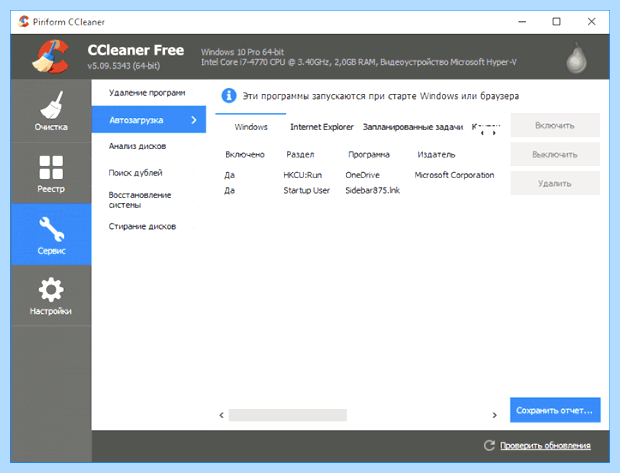The width and height of the screenshot is (620, 473).
Task: Click the refresh icon beside update link
Action: [489, 445]
